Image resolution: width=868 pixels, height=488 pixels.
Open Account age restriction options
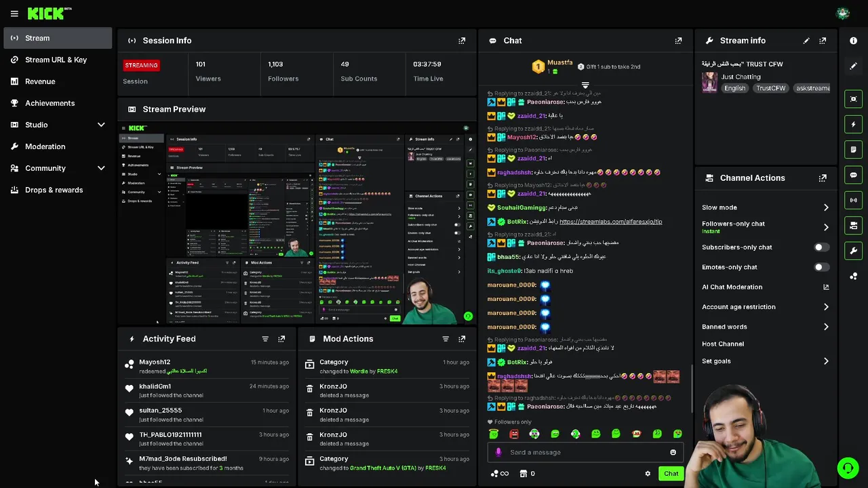(826, 307)
